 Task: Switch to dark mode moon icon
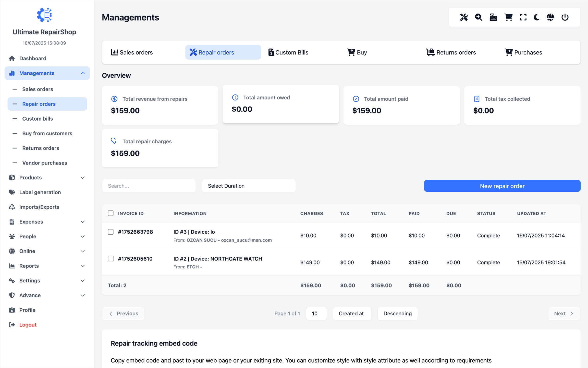point(537,17)
